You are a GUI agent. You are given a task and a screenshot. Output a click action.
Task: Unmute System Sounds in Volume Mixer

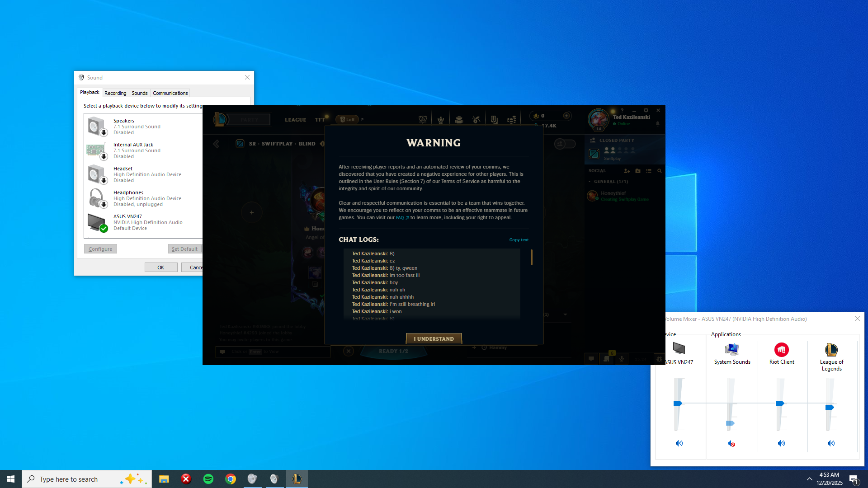click(731, 444)
